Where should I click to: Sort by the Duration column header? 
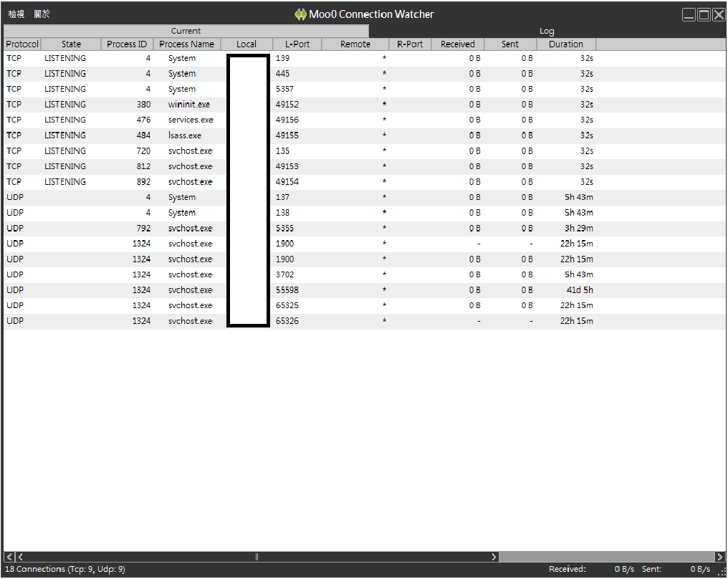coord(566,44)
